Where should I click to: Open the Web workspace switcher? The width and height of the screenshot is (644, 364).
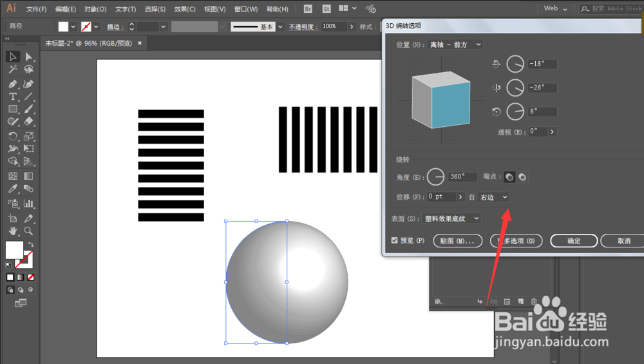pyautogui.click(x=555, y=8)
